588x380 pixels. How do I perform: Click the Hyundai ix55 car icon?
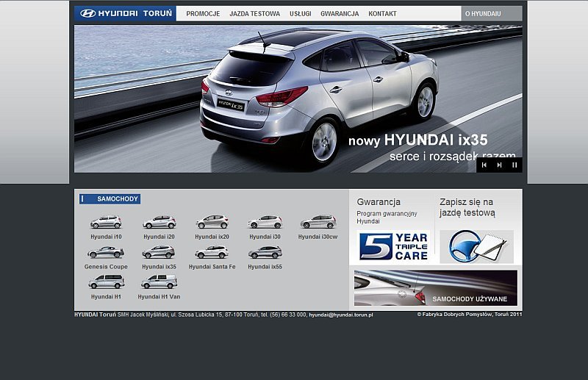click(265, 251)
